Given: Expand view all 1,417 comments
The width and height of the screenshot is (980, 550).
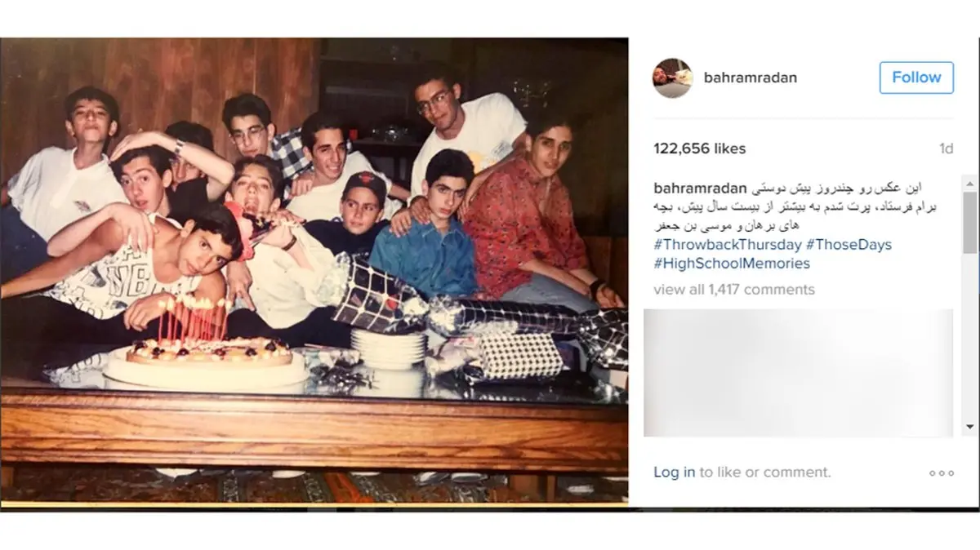Looking at the screenshot, I should [x=734, y=289].
